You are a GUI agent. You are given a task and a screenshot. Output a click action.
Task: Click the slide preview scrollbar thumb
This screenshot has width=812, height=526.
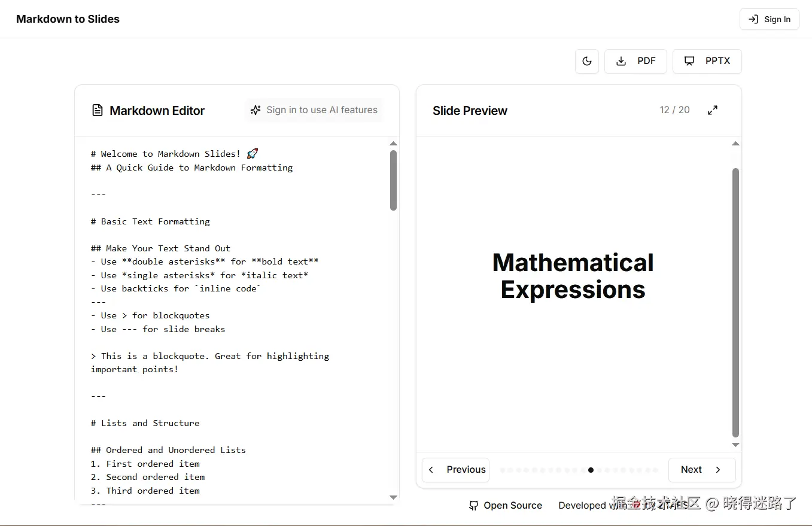click(x=735, y=303)
